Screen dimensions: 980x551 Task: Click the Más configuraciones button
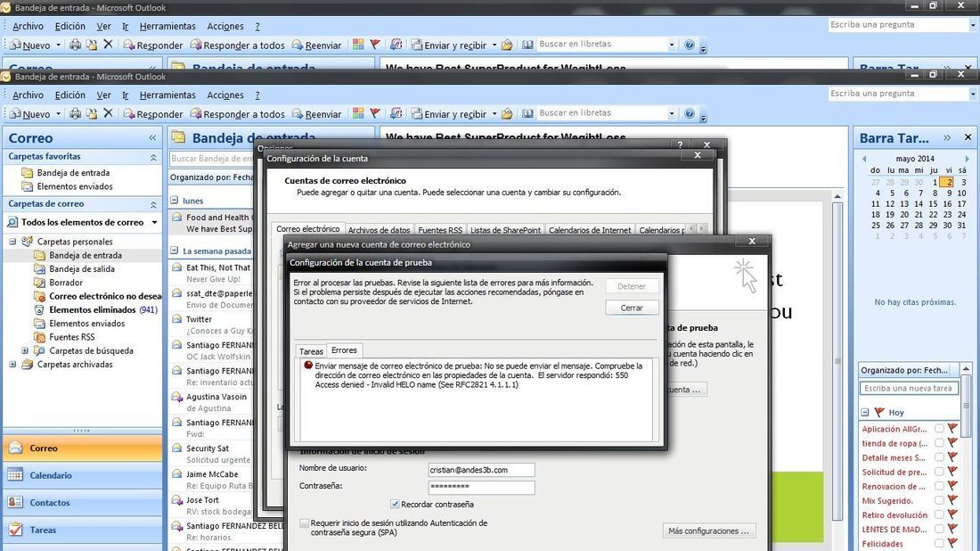click(x=709, y=531)
